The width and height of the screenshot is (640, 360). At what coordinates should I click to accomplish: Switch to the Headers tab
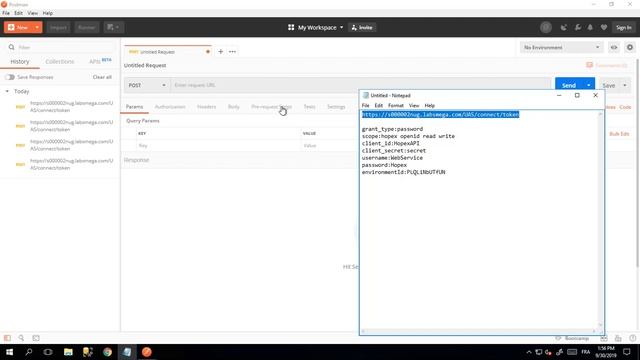pos(207,107)
